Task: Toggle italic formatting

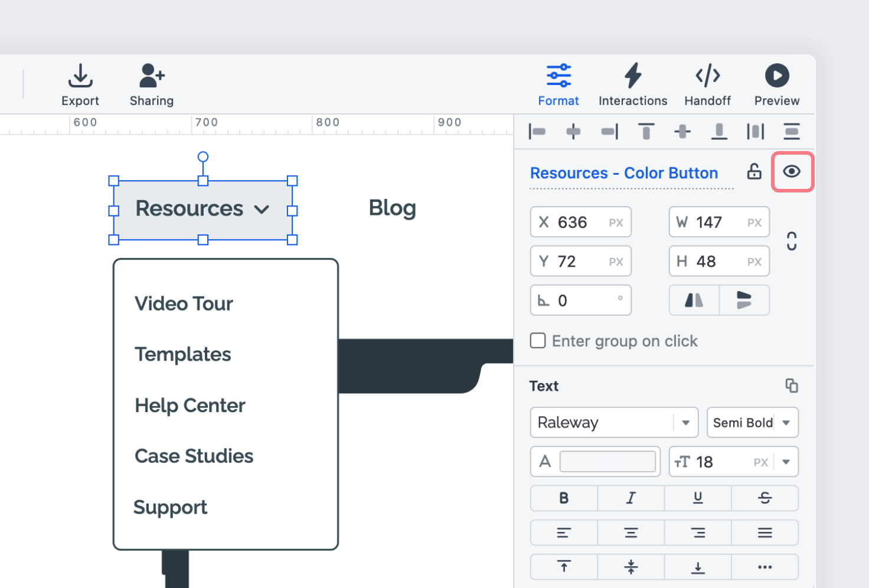Action: click(x=631, y=498)
